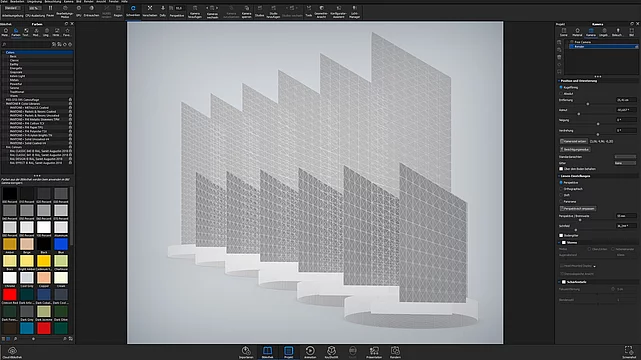Select the Orthographisch lens option

pyautogui.click(x=561, y=189)
